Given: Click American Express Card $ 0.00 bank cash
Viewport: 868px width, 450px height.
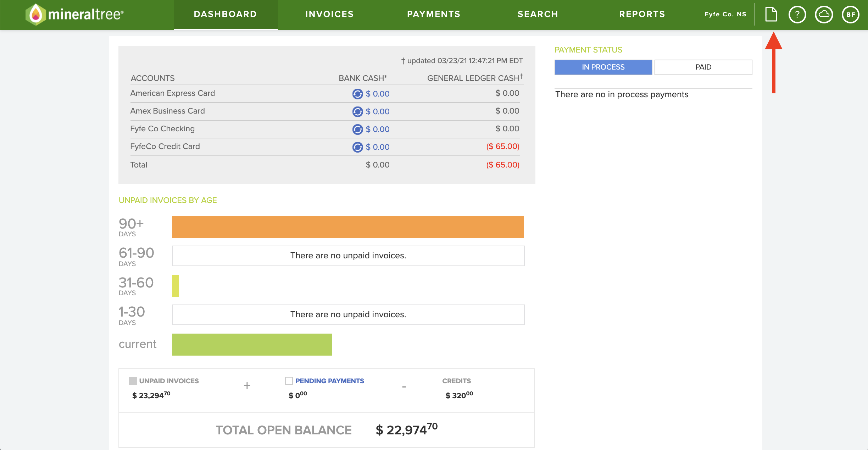Looking at the screenshot, I should pos(378,94).
